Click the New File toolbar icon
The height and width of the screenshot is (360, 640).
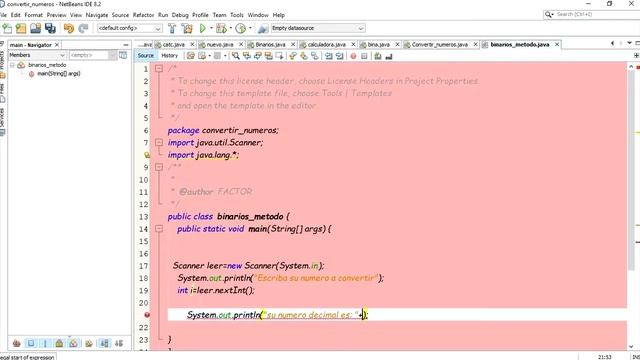pos(7,28)
